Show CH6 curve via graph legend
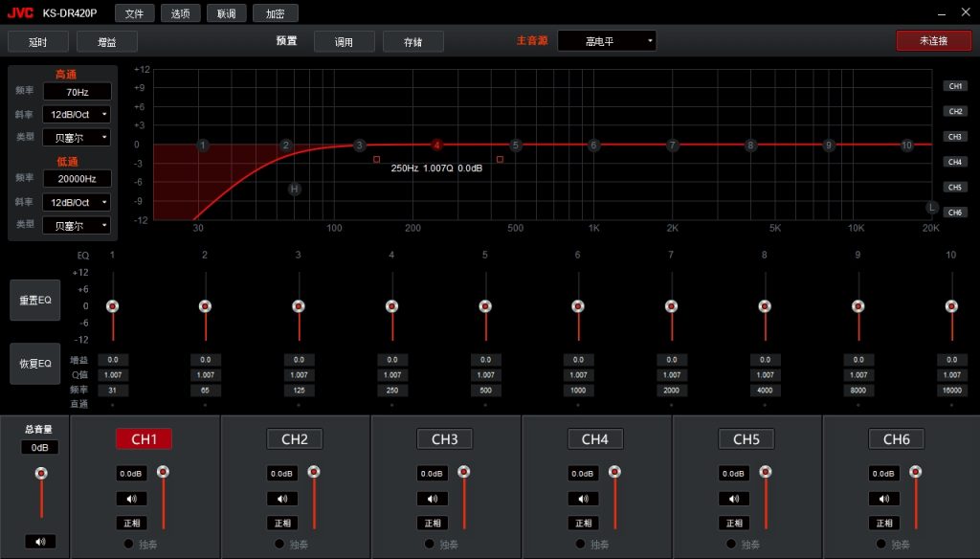The image size is (980, 559). (x=955, y=212)
